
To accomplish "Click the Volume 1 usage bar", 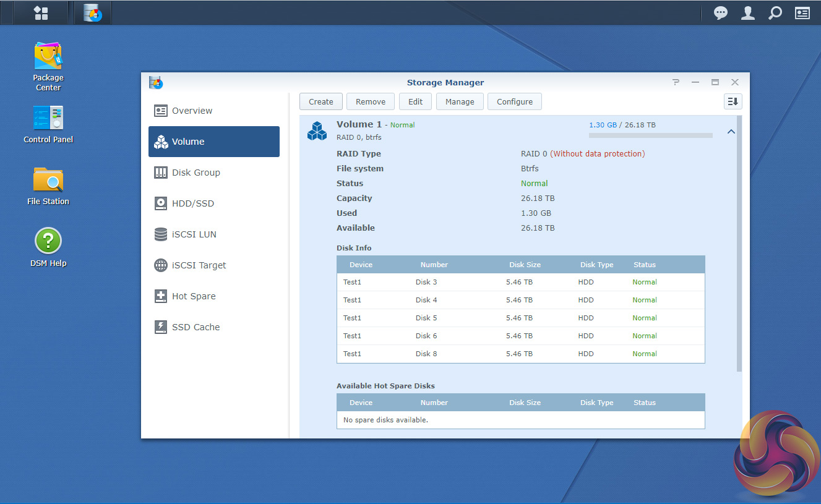I will click(650, 135).
